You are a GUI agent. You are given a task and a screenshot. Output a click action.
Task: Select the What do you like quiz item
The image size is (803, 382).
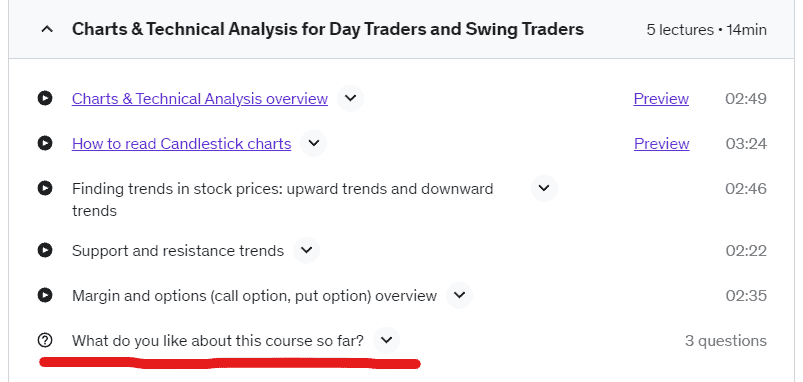tap(218, 341)
